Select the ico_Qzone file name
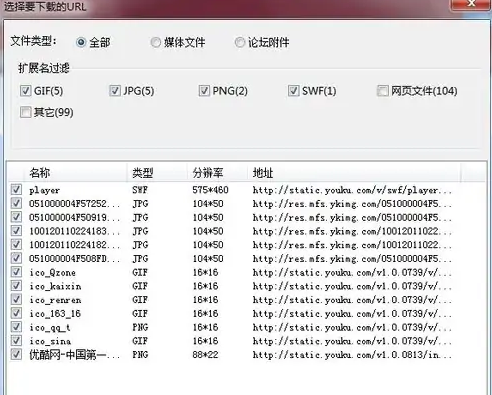 52,273
